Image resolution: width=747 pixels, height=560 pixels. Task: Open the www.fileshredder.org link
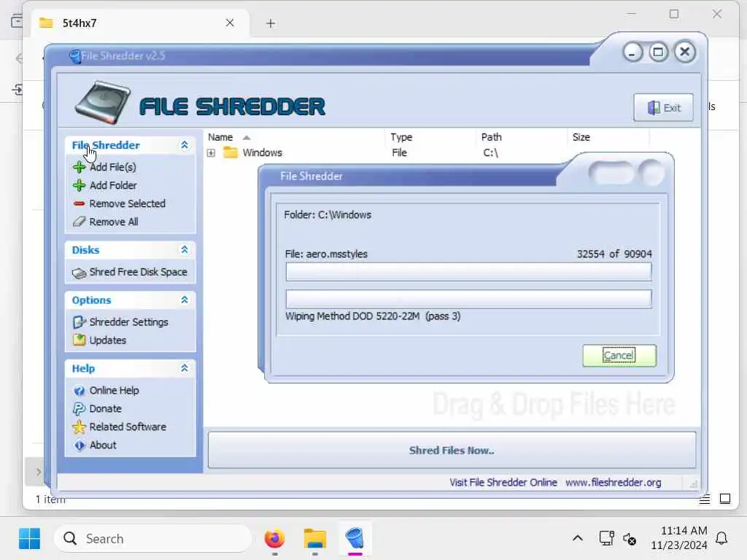tap(613, 483)
